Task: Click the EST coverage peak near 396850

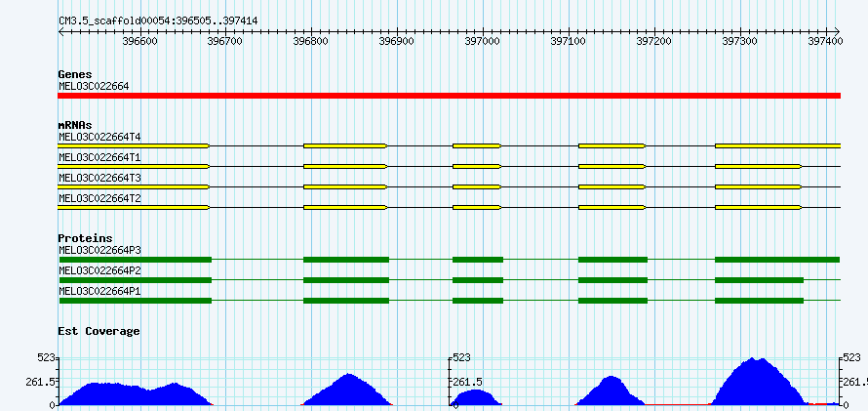Action: pyautogui.click(x=347, y=390)
